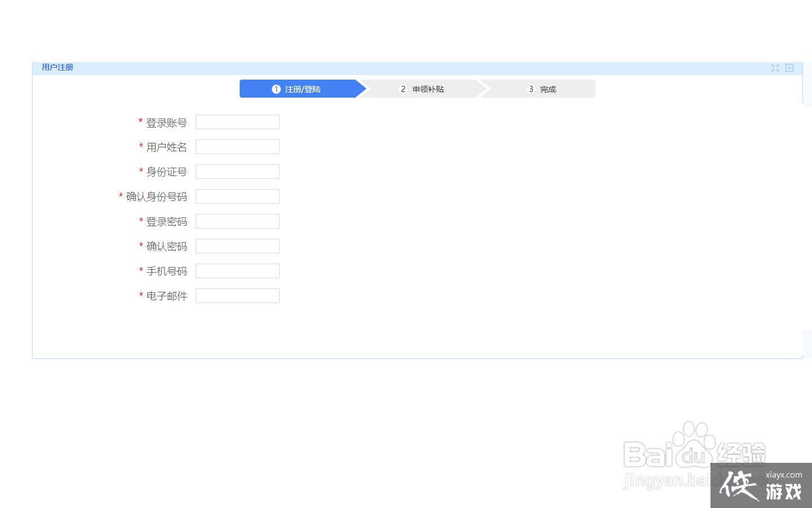Click the 确认密码 input field
Screen dimensions: 812x508
[237, 246]
